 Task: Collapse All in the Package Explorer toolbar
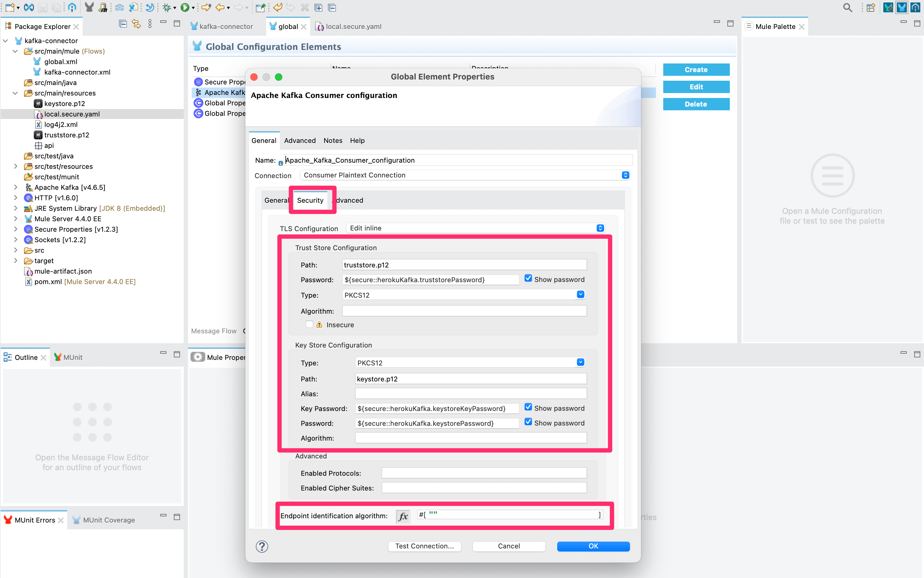click(123, 24)
